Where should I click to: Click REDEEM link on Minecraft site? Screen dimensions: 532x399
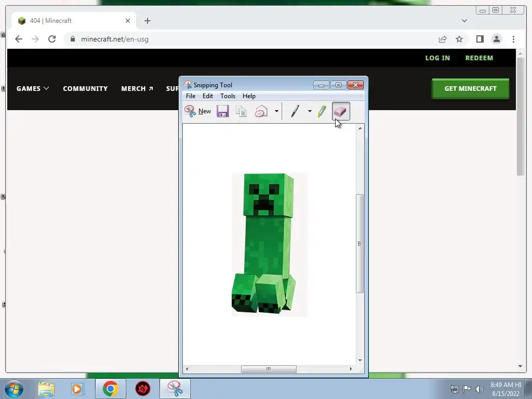(x=479, y=58)
